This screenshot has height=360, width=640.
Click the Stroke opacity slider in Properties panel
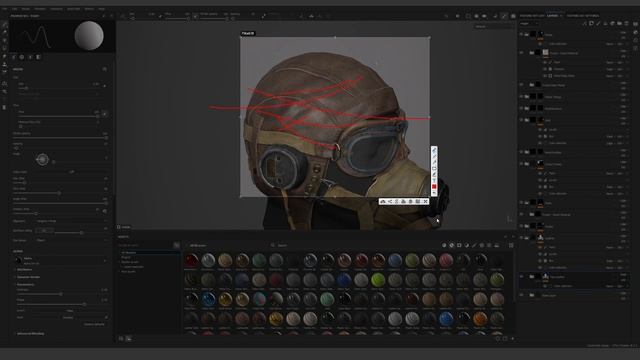point(60,138)
